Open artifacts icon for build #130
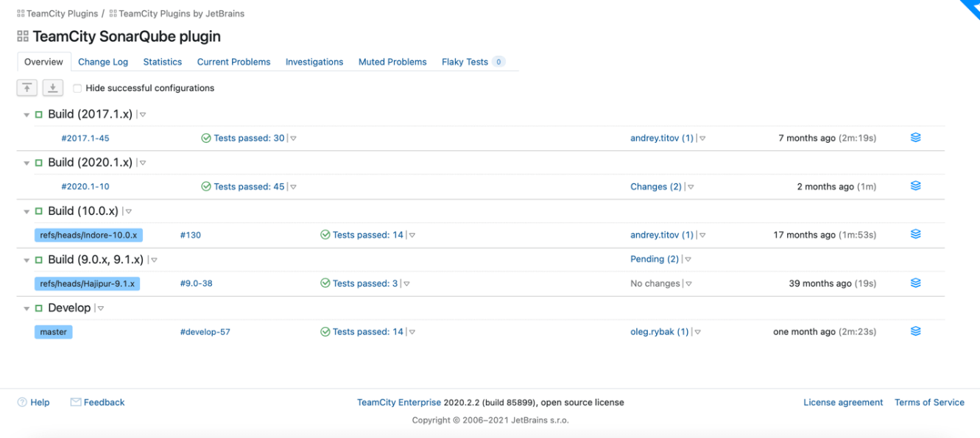The width and height of the screenshot is (980, 438). (916, 235)
